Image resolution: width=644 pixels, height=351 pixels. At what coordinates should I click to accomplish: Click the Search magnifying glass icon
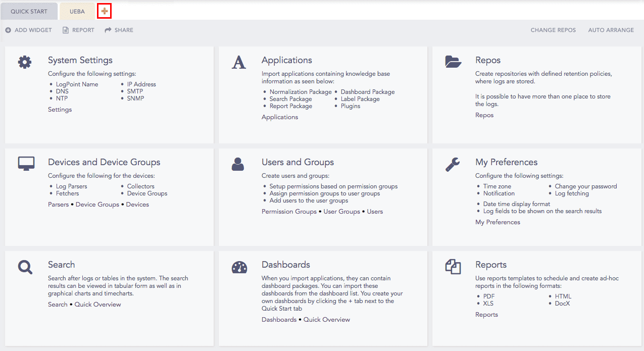25,267
